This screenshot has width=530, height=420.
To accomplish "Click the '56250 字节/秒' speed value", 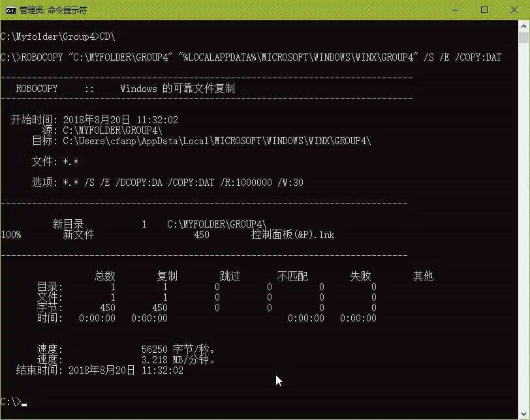I will [x=178, y=349].
